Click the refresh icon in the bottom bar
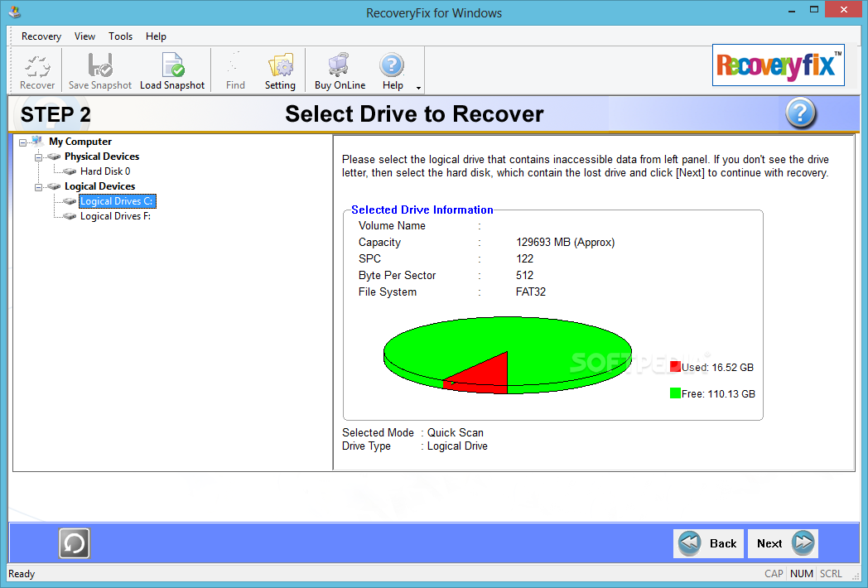 75,543
